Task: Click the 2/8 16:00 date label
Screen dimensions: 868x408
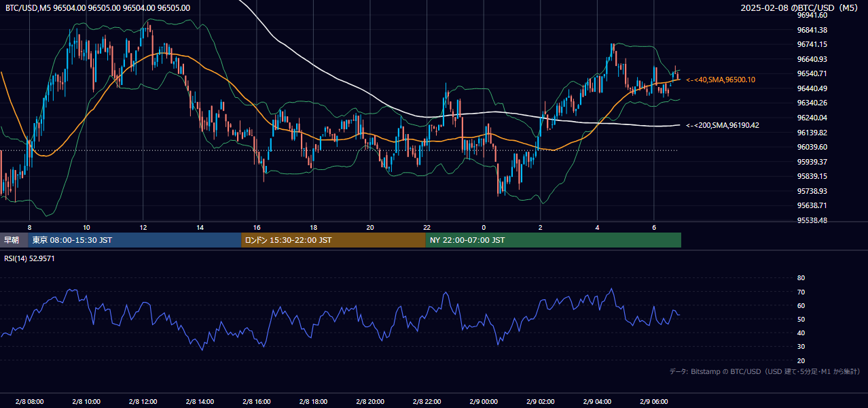Action: click(256, 401)
